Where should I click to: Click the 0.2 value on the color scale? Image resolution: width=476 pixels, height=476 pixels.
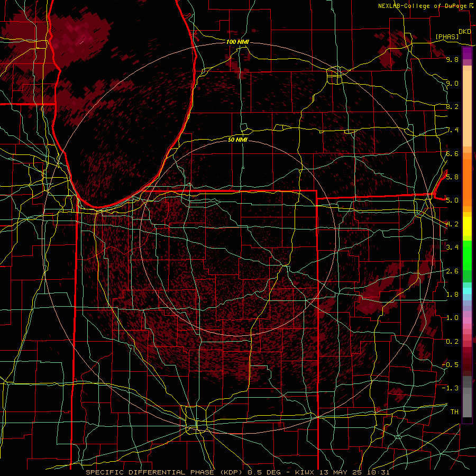452,342
